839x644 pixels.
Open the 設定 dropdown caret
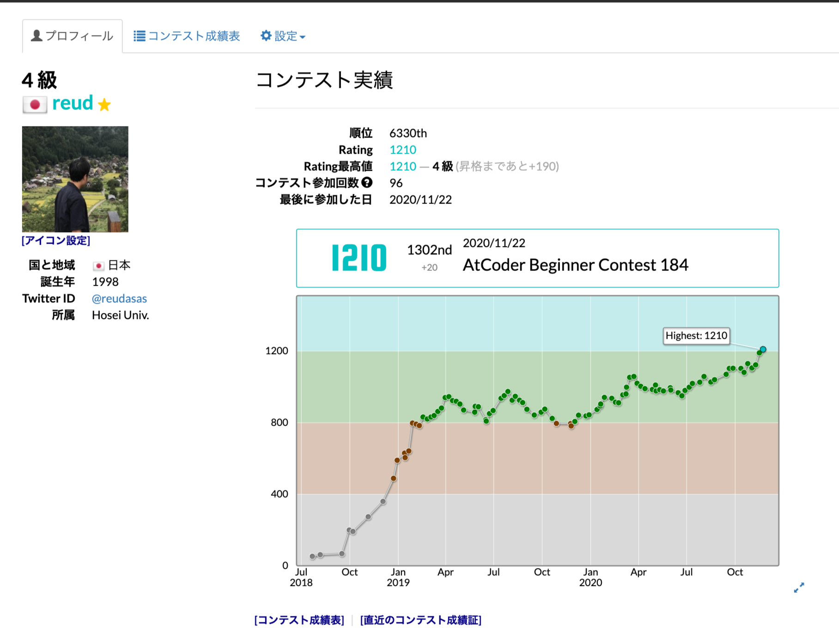303,37
